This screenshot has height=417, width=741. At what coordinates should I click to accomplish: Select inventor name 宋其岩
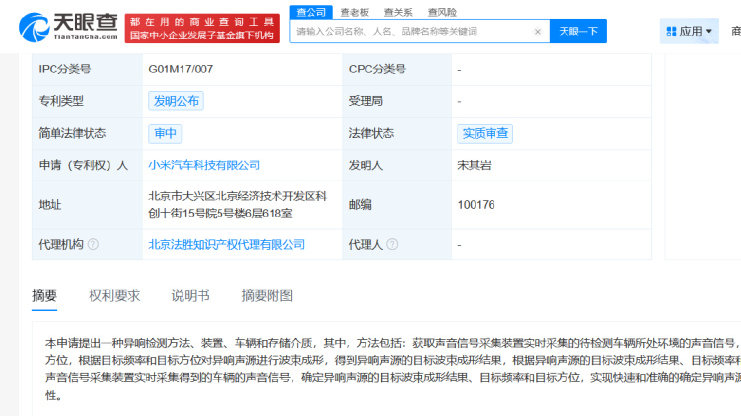coord(474,165)
